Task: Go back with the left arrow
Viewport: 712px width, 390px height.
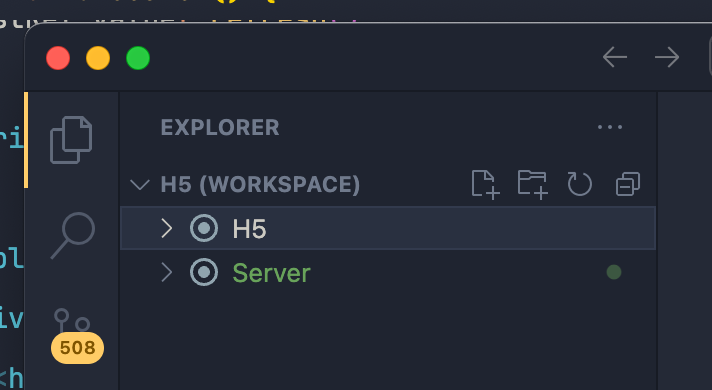Action: 615,57
